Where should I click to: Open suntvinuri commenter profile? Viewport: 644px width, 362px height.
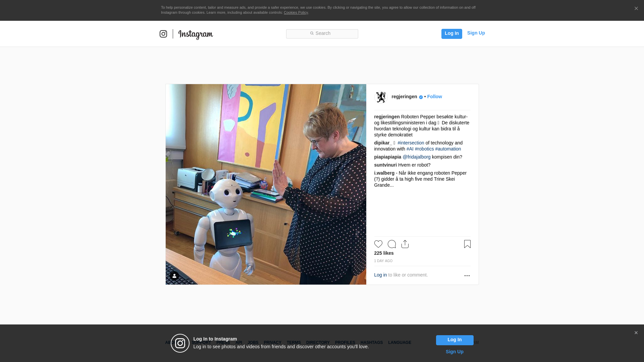point(385,165)
